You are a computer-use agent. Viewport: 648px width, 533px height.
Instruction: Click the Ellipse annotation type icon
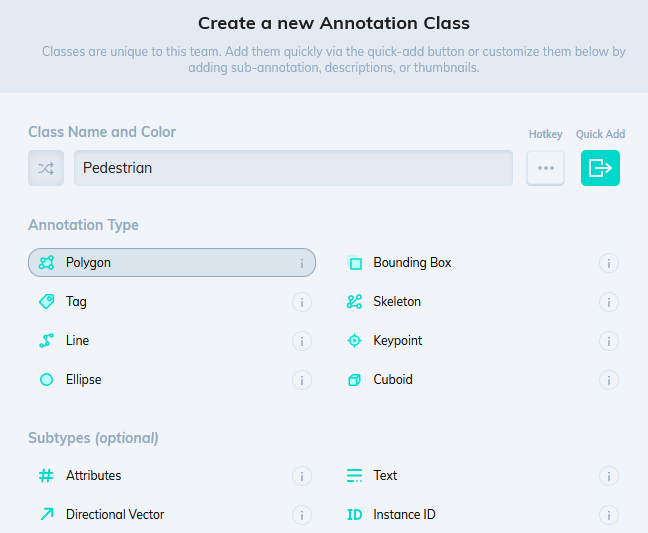[x=46, y=380]
